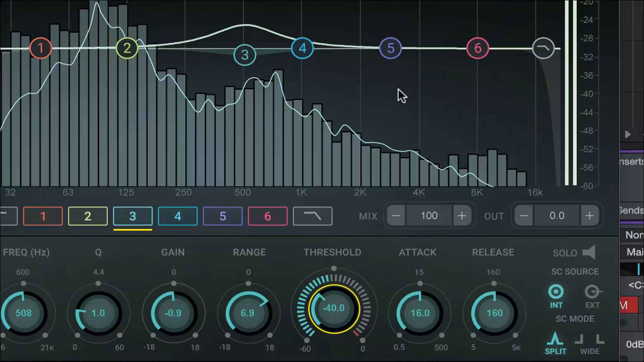Open band 4 tab
644x362 pixels.
click(178, 216)
